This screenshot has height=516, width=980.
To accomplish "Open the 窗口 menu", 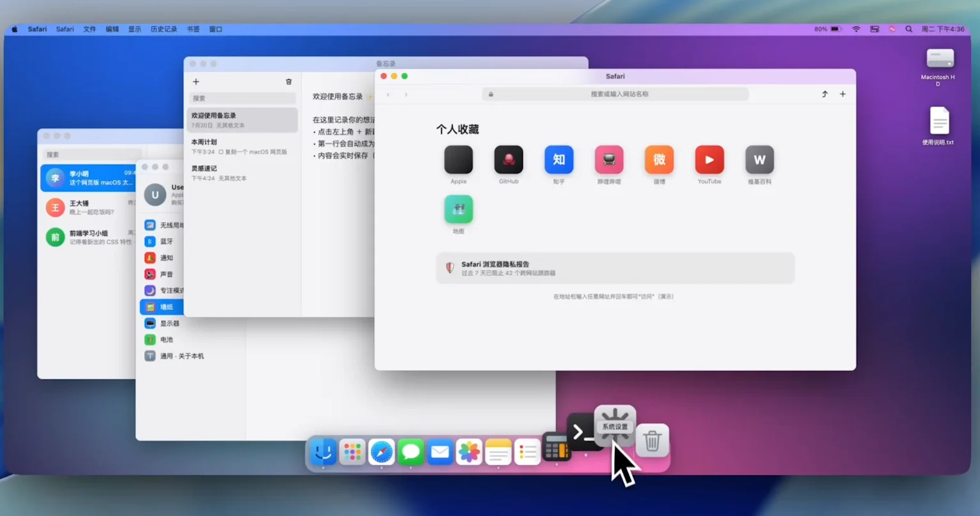I will (216, 29).
